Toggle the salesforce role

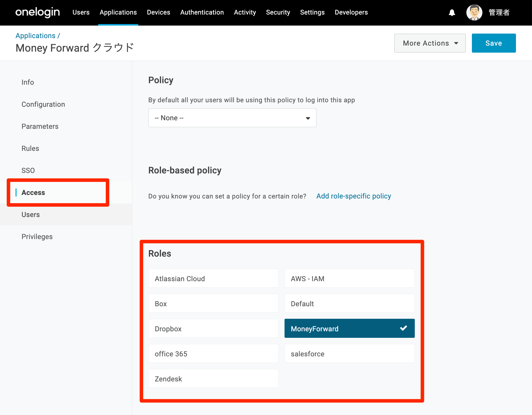point(349,353)
